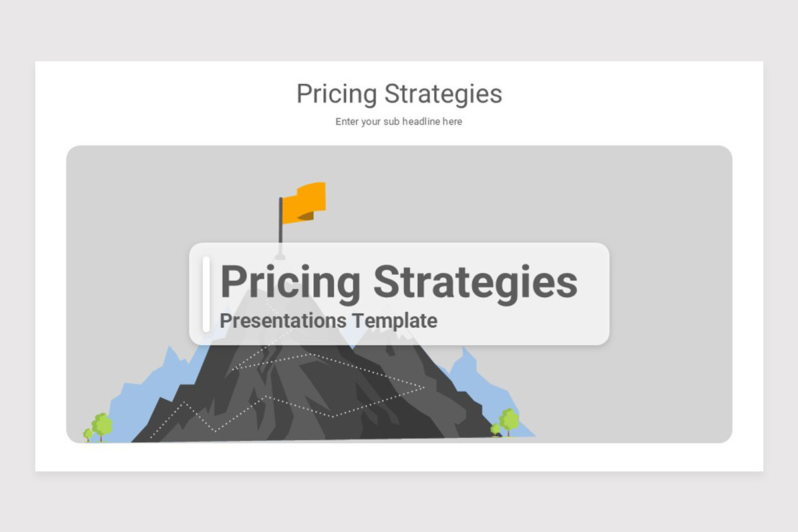Click the large green tree at far left
The width and height of the screenshot is (798, 532).
[x=102, y=426]
